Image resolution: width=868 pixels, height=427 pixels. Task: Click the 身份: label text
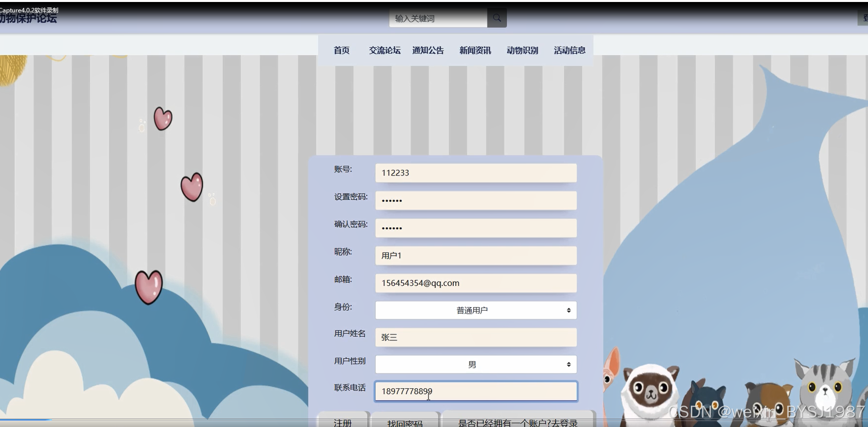click(343, 307)
